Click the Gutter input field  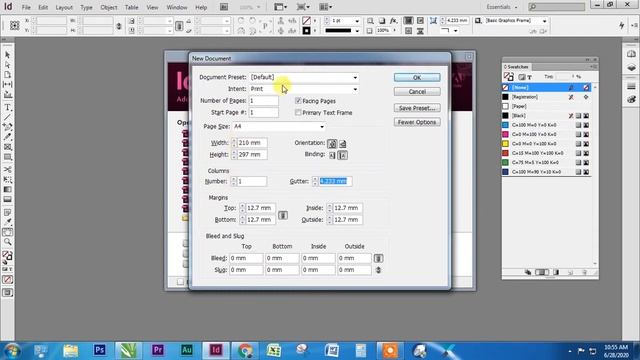click(x=335, y=181)
